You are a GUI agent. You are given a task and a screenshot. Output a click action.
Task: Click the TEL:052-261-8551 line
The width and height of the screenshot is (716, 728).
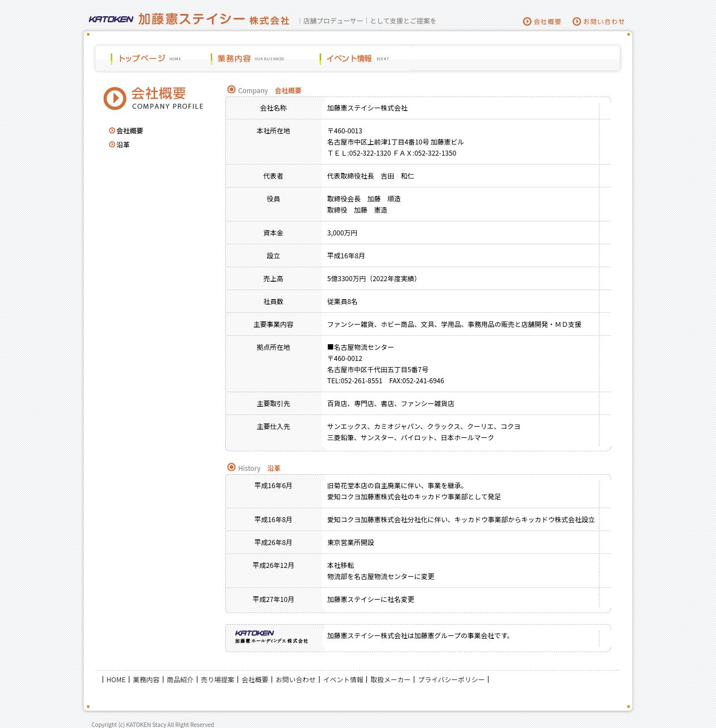[386, 381]
